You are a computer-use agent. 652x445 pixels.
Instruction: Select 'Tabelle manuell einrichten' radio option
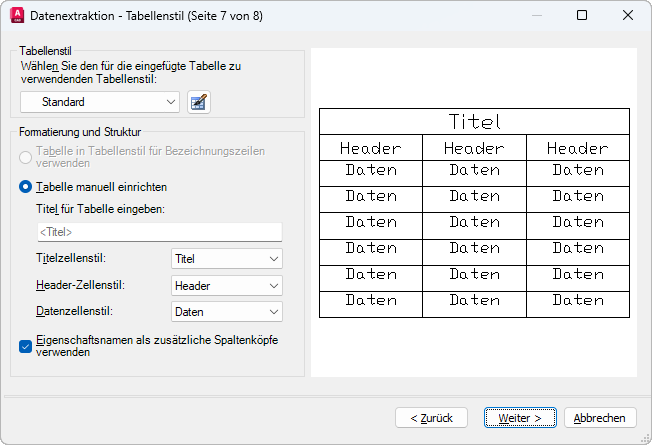click(26, 187)
